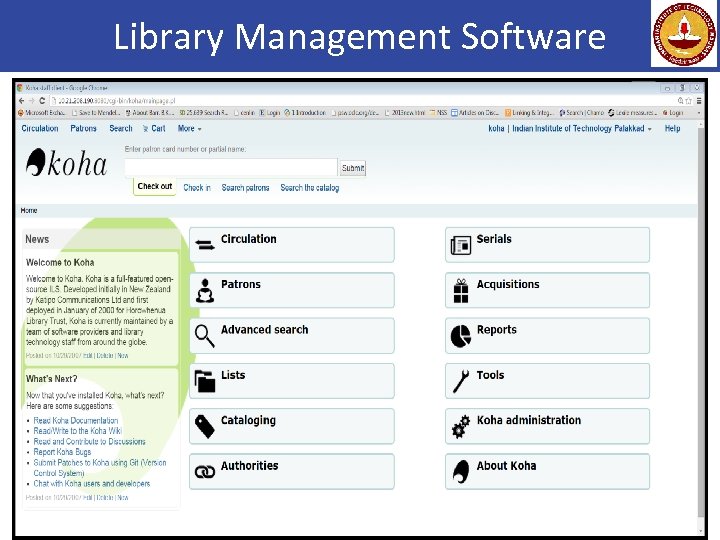Click the Acquisitions module label
720x540 pixels.
coord(508,285)
